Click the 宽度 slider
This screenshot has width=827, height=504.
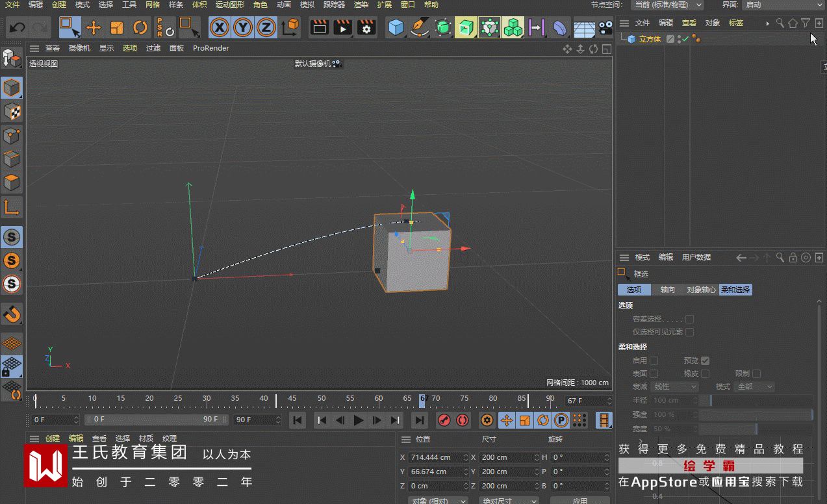point(756,429)
